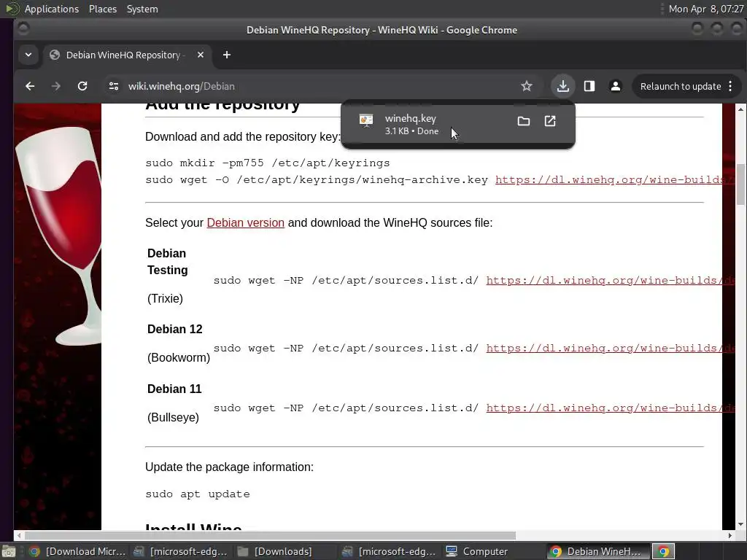Viewport: 747px width, 560px height.
Task: Click the Applications menu logo icon
Action: (12, 9)
